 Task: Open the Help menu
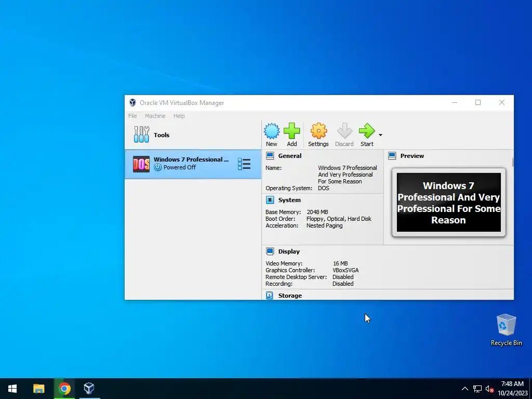[179, 116]
